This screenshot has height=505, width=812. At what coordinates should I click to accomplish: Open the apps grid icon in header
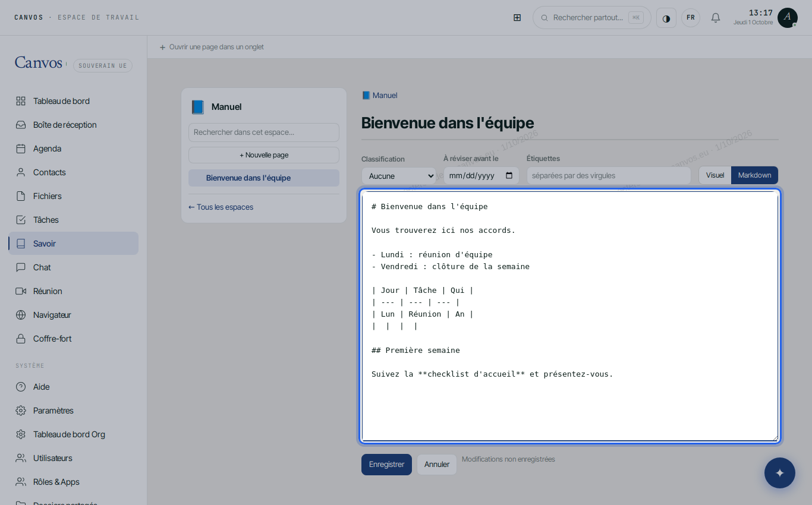click(x=517, y=18)
